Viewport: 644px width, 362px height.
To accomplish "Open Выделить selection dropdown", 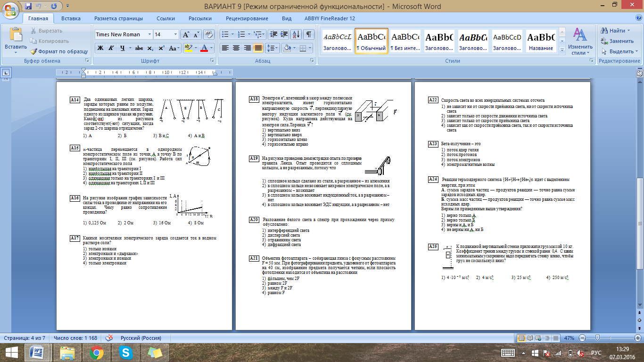I will tap(617, 51).
